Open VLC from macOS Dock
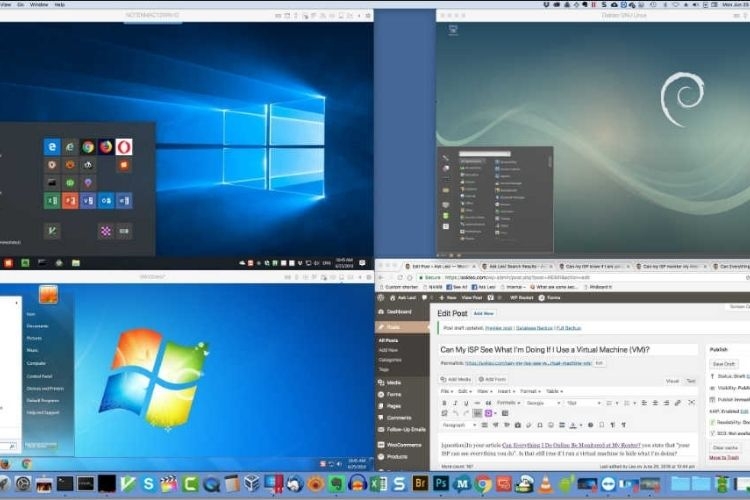This screenshot has height=500, width=750. tap(546, 484)
